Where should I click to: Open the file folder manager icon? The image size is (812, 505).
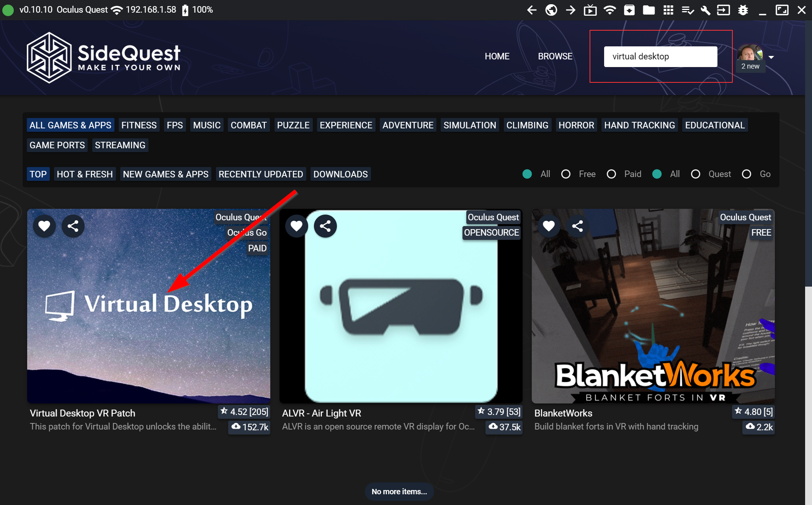pyautogui.click(x=649, y=10)
